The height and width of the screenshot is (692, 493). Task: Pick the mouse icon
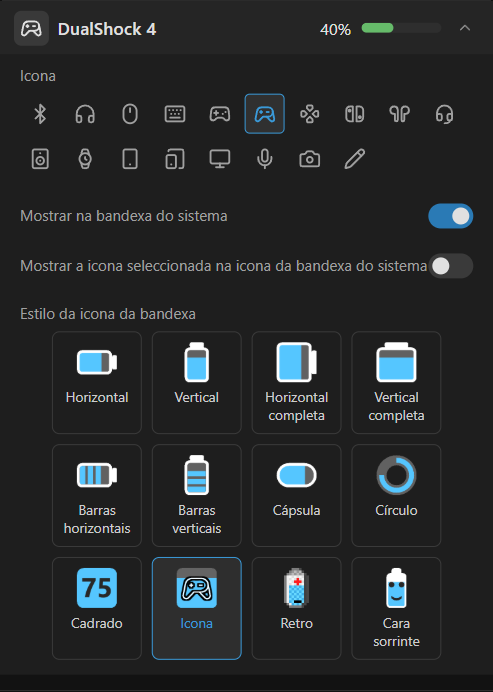click(130, 114)
